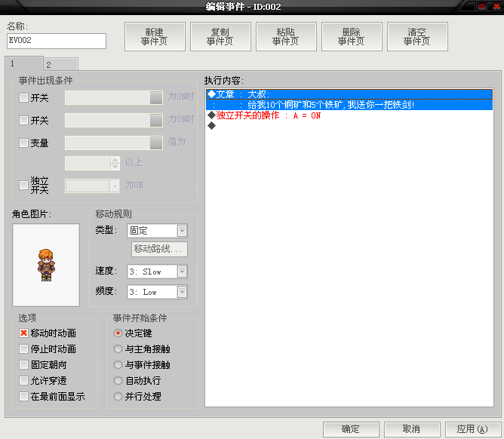Click the 清空事件页 button
Viewport: 504px width, 439px height.
point(417,37)
